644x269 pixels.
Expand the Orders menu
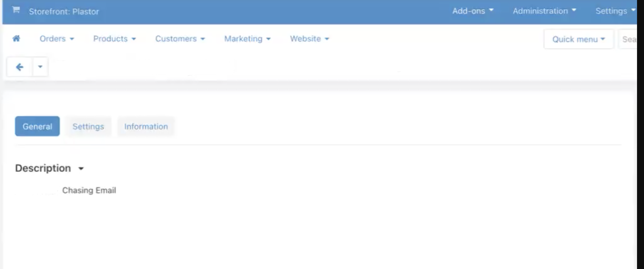[x=57, y=39]
